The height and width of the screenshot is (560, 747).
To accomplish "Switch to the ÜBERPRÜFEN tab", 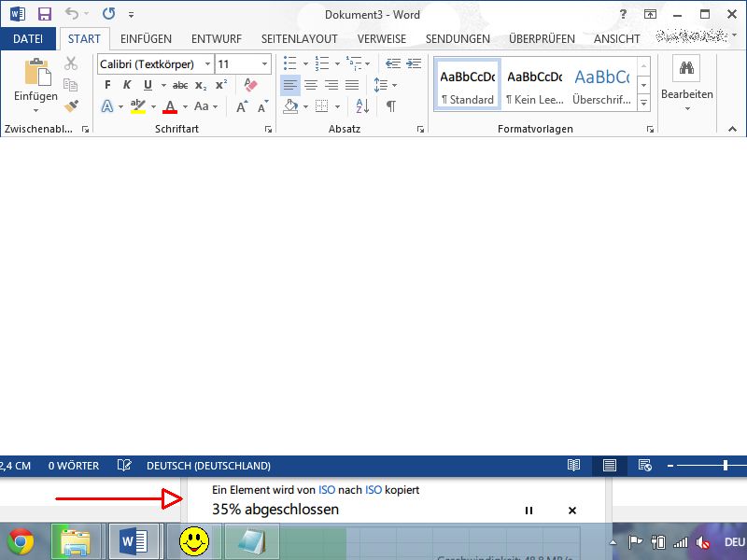I will click(542, 38).
